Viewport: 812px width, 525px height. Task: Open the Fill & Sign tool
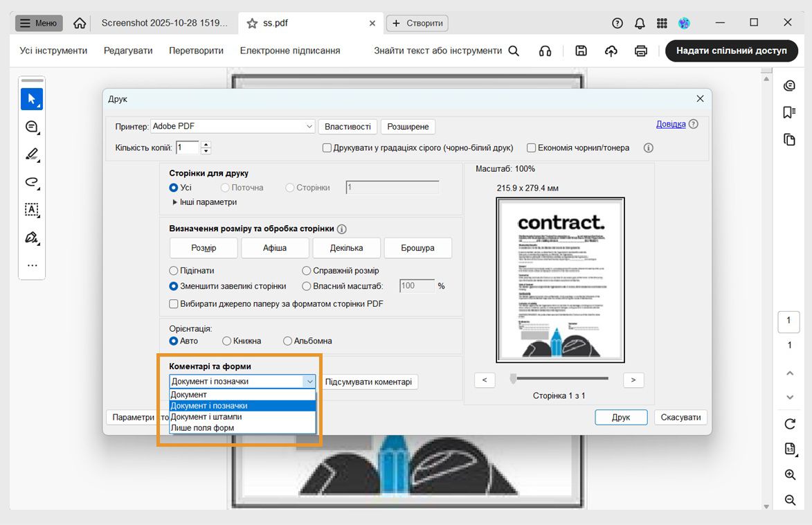31,238
